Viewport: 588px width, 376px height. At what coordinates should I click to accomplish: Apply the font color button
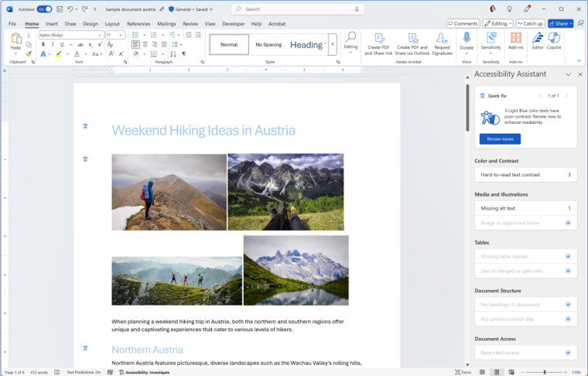click(x=77, y=54)
